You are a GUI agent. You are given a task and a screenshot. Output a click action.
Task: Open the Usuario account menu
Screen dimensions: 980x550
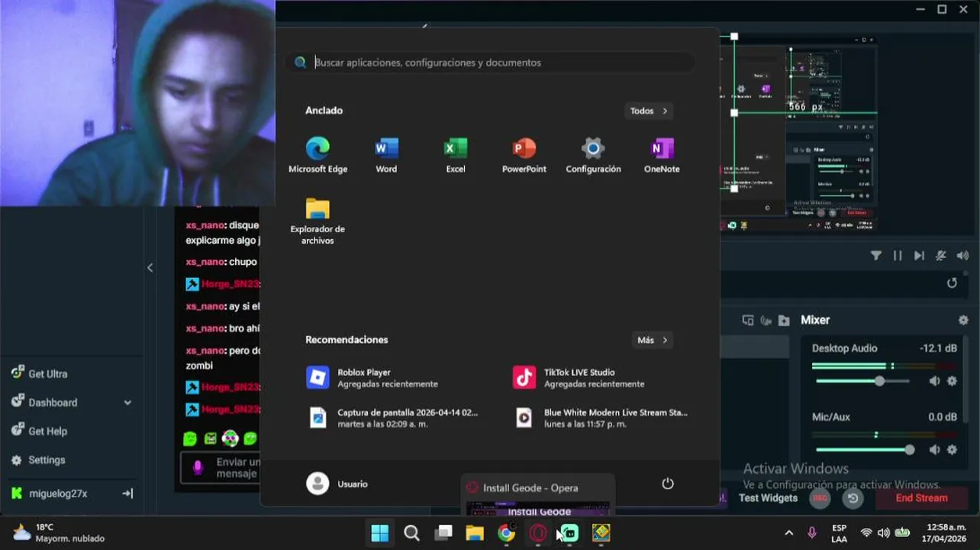coord(337,484)
